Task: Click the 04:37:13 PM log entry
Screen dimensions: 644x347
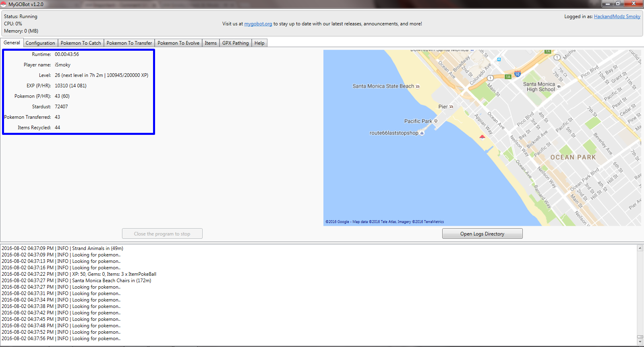Action: (61, 261)
